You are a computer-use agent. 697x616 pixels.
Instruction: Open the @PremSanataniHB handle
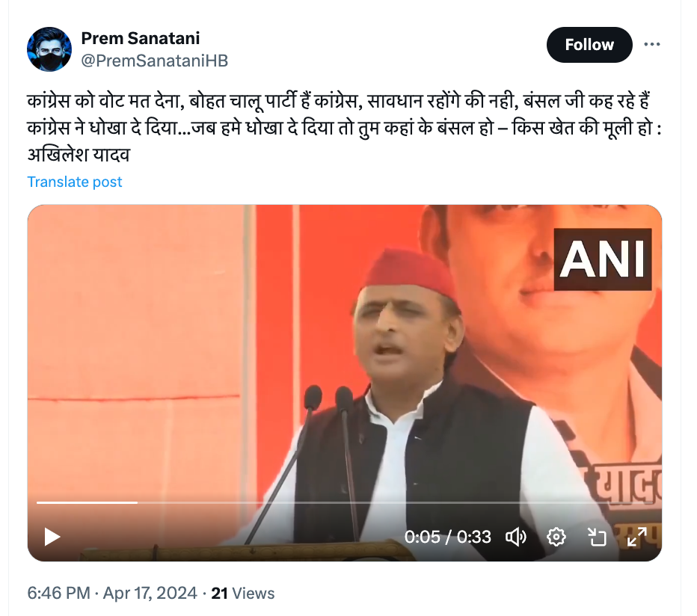(154, 61)
